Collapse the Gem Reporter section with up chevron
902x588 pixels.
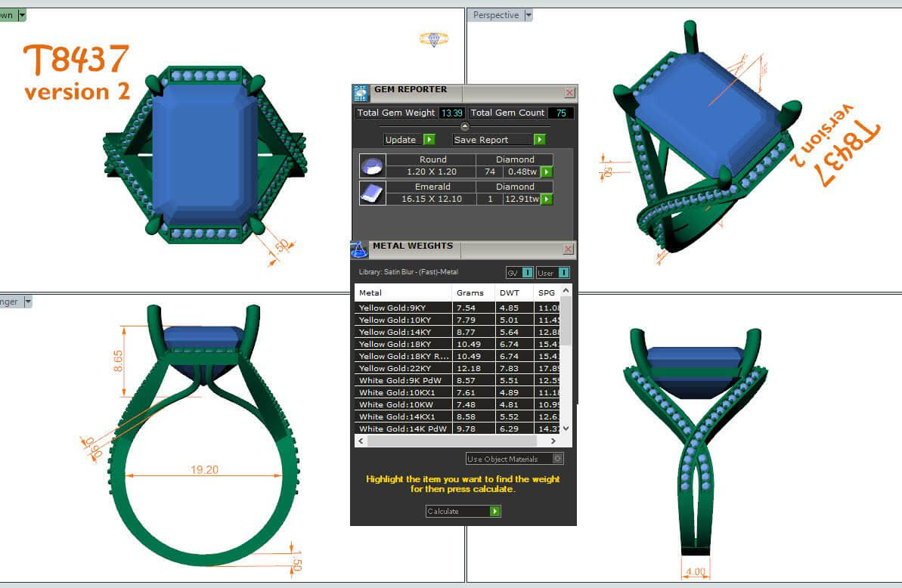coord(464,126)
